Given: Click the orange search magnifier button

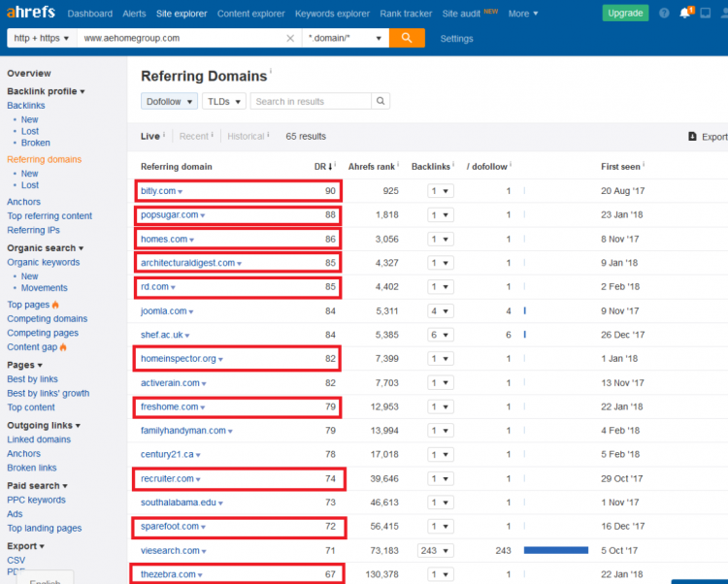Looking at the screenshot, I should (x=406, y=38).
